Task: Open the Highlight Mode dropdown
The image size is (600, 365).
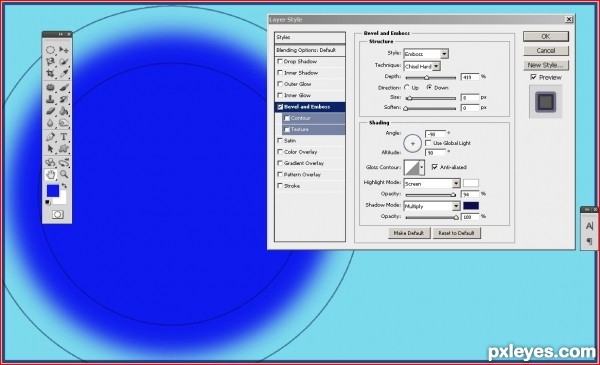Action: coord(432,184)
